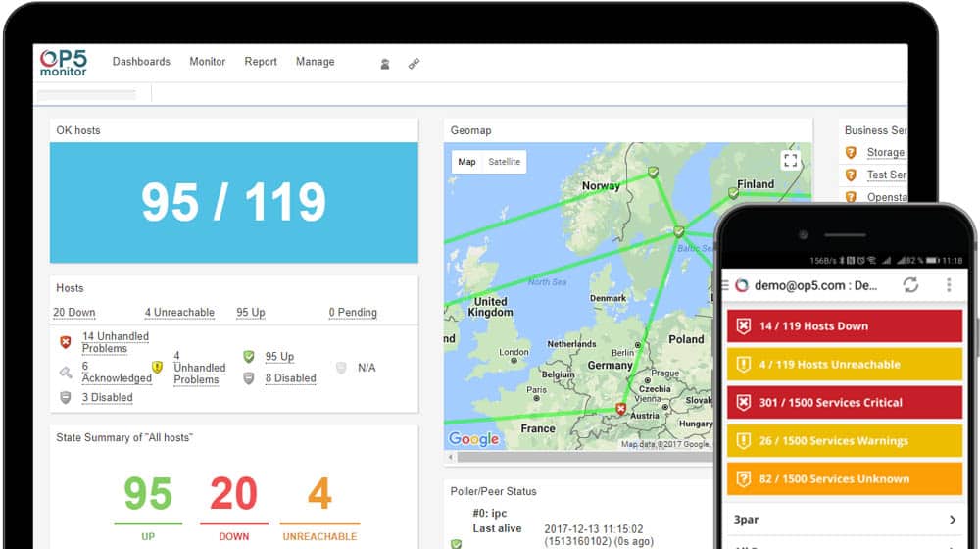Toggle geomap fullscreen view
The width and height of the screenshot is (980, 549).
pos(791,160)
